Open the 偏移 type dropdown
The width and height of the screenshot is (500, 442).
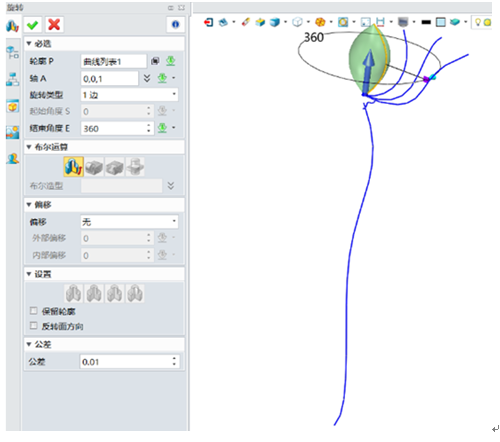129,222
